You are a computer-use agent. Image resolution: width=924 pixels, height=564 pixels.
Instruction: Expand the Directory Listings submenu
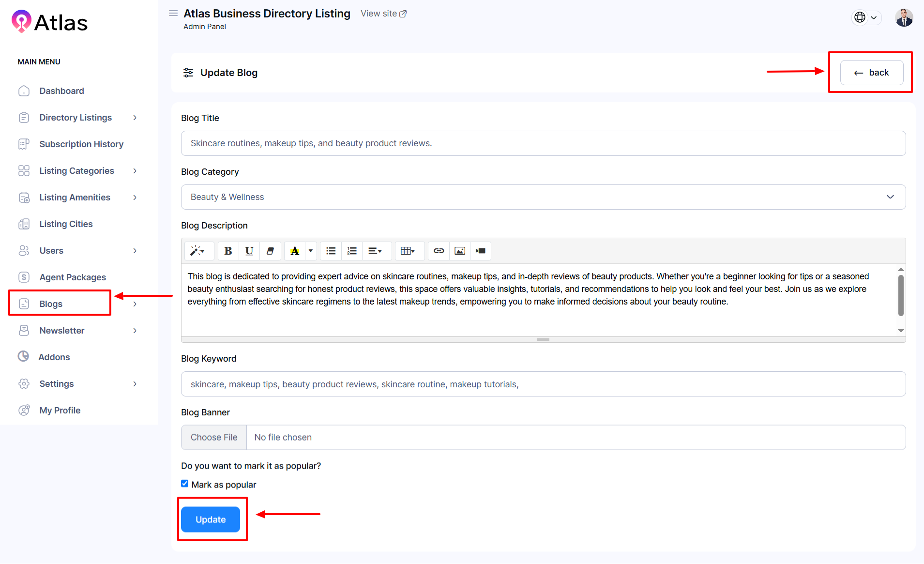point(135,118)
